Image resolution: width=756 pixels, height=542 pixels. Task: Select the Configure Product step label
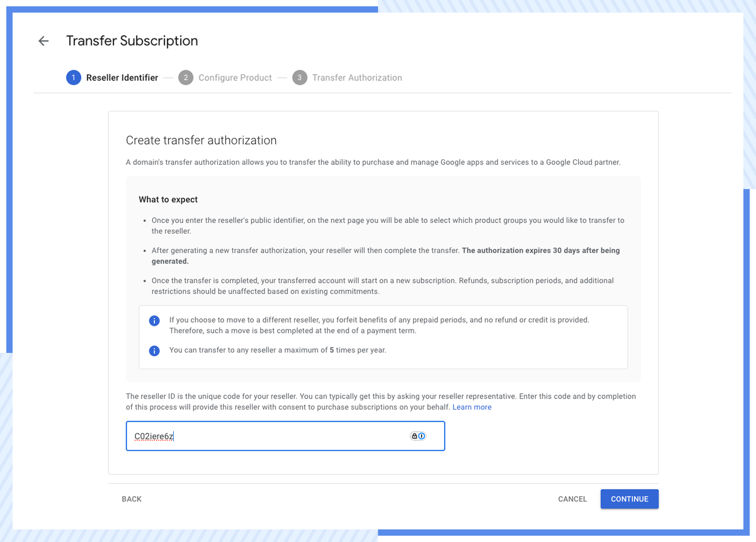[235, 77]
